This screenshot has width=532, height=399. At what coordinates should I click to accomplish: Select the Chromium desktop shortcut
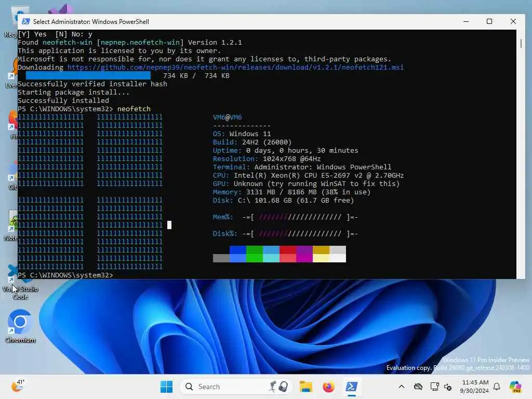[x=20, y=326]
